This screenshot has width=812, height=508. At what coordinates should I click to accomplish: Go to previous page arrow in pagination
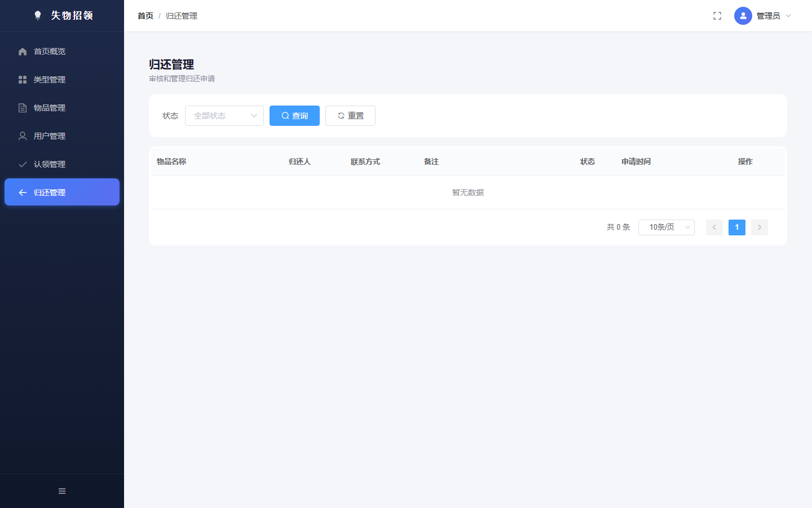point(714,227)
